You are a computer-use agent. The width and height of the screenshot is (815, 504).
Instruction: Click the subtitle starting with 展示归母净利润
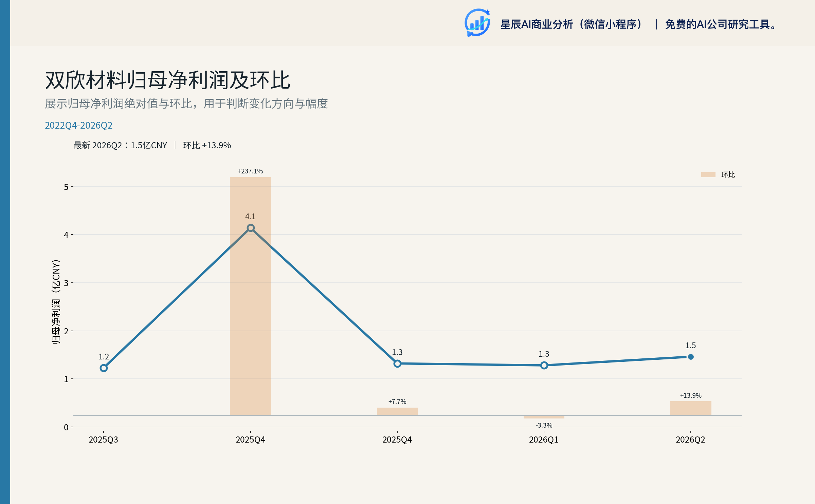click(x=186, y=104)
